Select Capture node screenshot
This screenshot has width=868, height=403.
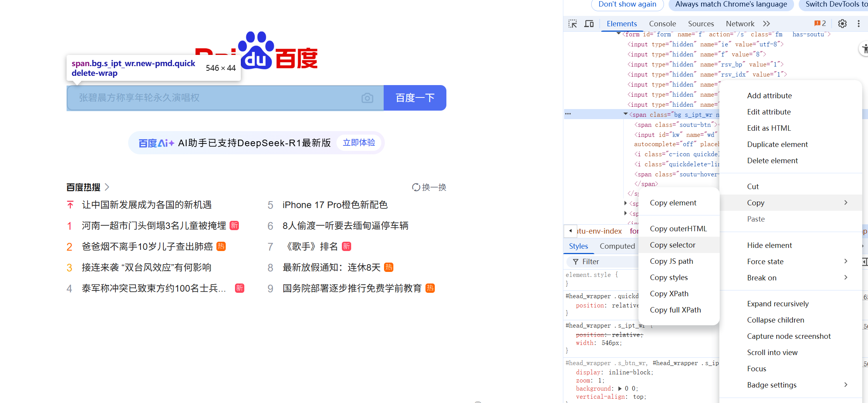click(791, 336)
